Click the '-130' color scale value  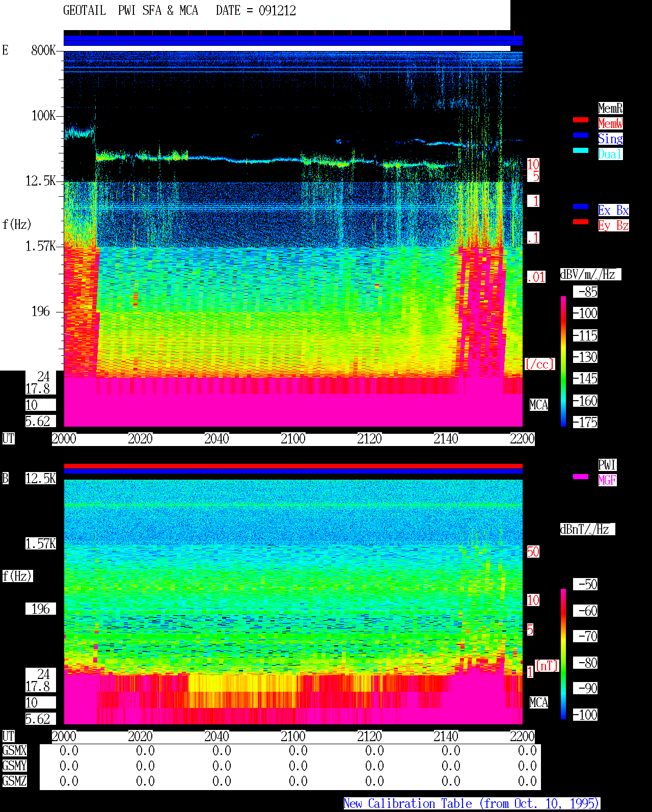coord(585,357)
